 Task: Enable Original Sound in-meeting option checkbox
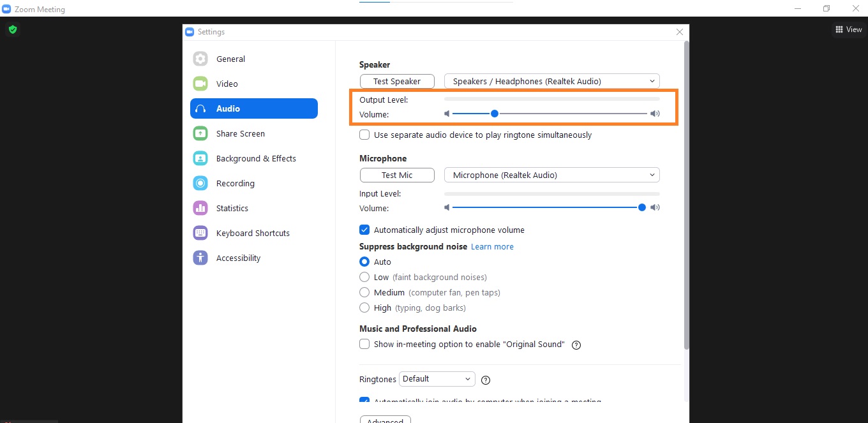pos(364,344)
